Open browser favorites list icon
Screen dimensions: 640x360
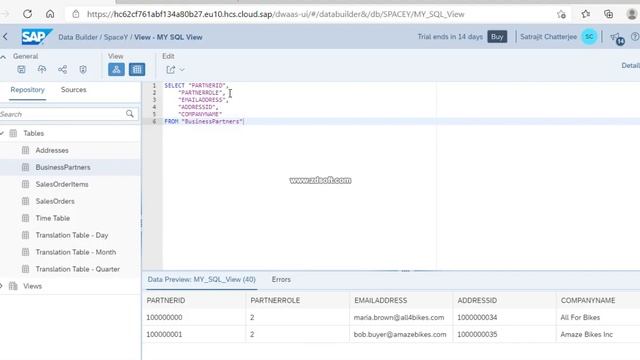click(586, 14)
